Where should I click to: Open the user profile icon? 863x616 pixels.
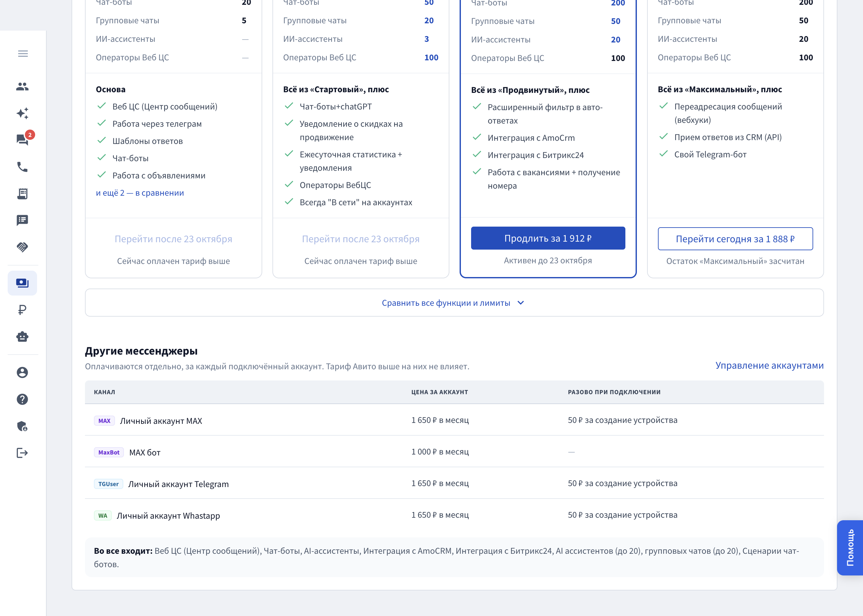click(x=22, y=372)
